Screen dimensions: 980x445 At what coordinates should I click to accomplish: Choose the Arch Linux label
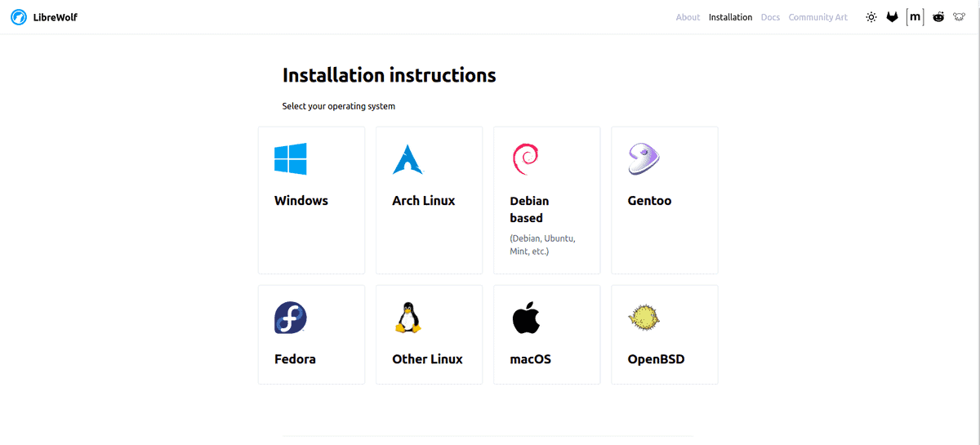(424, 201)
